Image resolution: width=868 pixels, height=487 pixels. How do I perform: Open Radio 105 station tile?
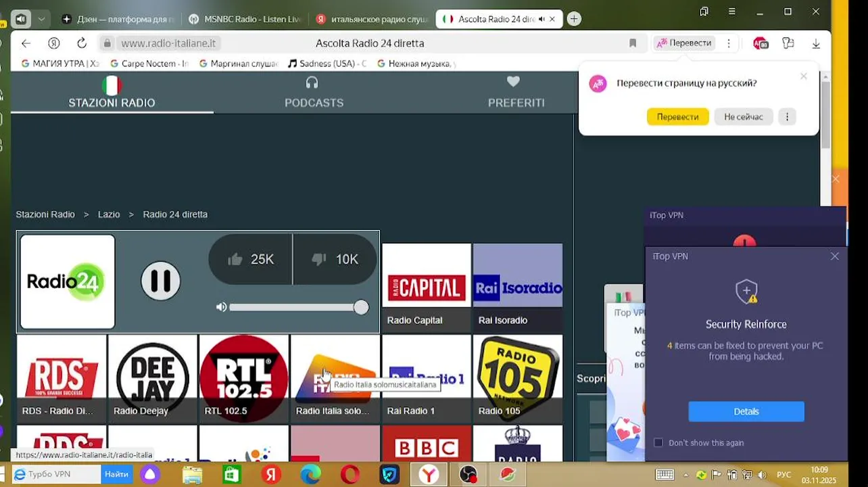coord(518,379)
